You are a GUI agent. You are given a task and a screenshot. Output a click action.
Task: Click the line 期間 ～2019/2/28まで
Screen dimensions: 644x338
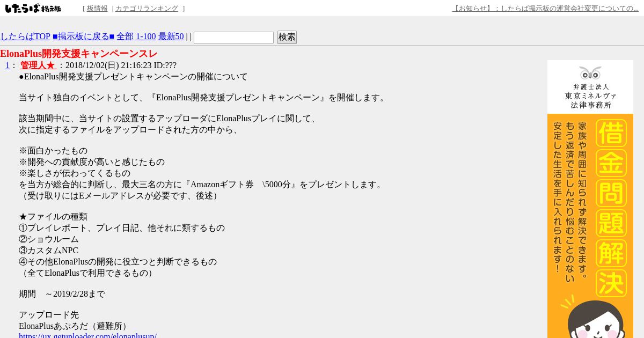(62, 294)
